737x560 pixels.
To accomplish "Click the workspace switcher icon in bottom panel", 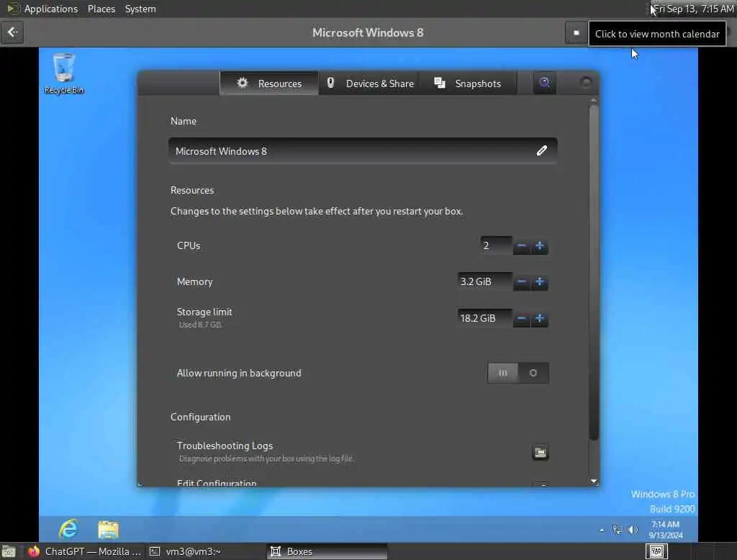I will [656, 551].
